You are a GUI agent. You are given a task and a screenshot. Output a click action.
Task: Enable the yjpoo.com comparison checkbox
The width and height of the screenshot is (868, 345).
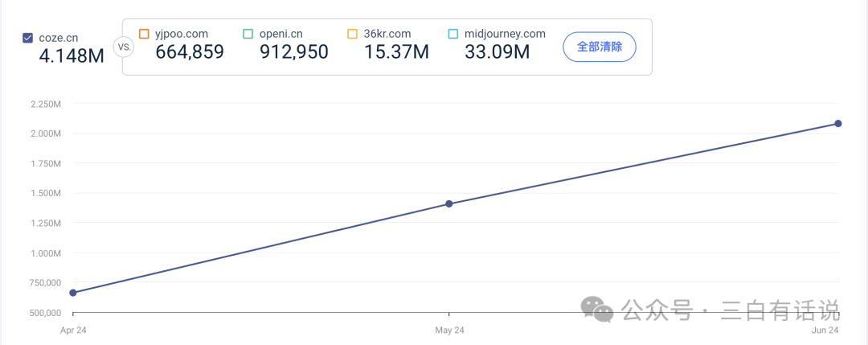(145, 34)
